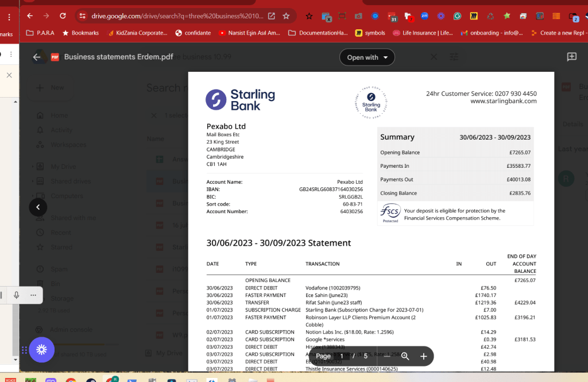This screenshot has width=588, height=382.
Task: Bookmark this page with the star in the address bar
Action: pyautogui.click(x=286, y=16)
